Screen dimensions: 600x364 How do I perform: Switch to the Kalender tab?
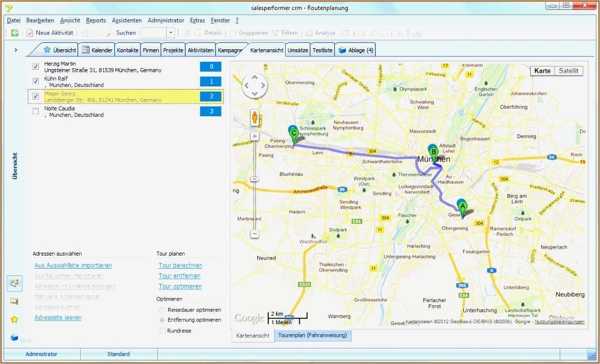(98, 50)
